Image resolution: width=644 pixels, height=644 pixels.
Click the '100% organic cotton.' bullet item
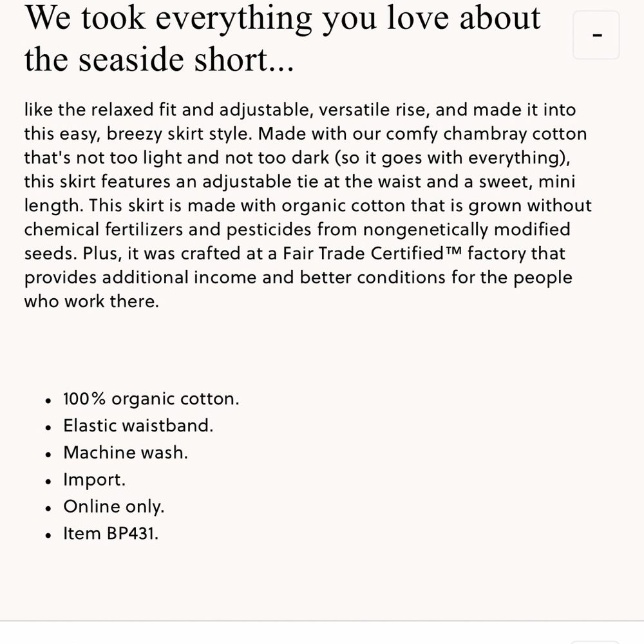pyautogui.click(x=151, y=399)
